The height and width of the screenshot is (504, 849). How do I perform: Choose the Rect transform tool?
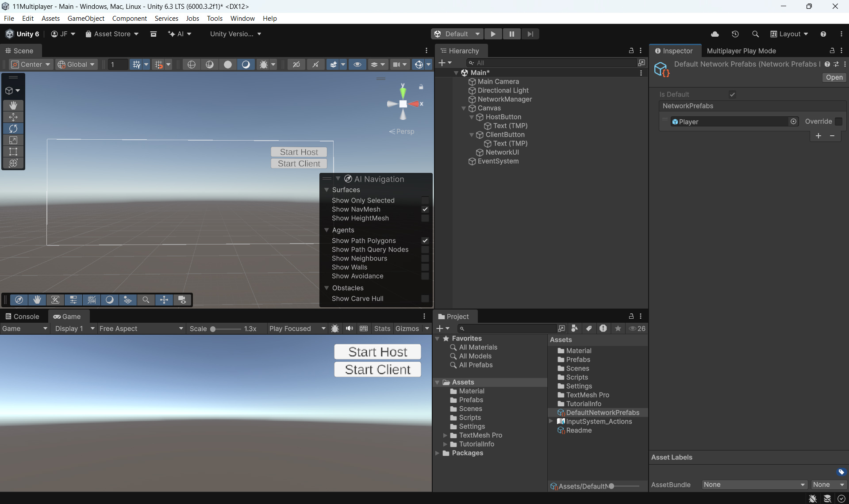coord(13,152)
